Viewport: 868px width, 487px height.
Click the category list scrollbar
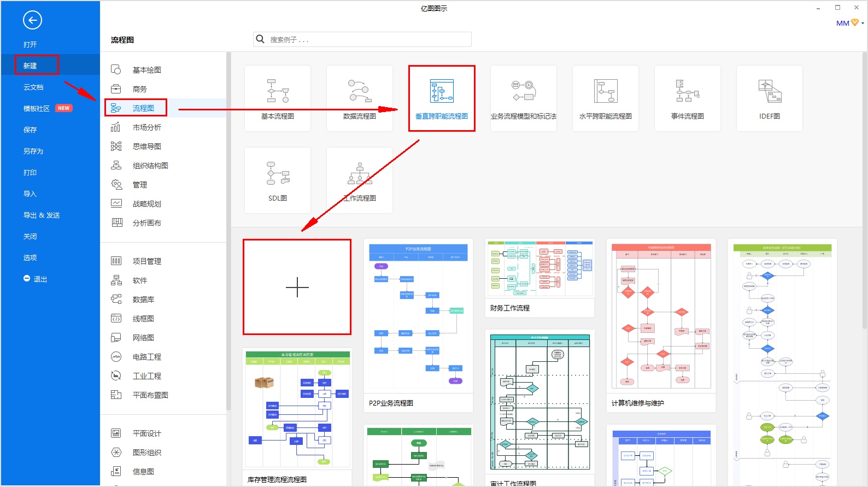pos(228,231)
